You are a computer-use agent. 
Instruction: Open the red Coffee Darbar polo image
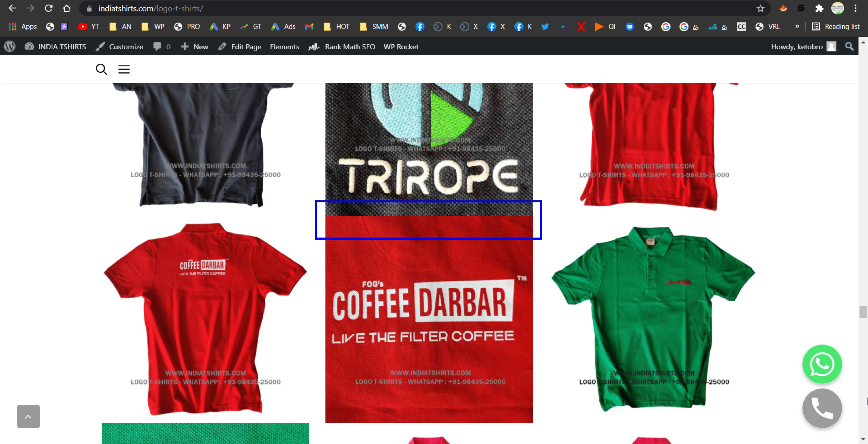pyautogui.click(x=205, y=319)
